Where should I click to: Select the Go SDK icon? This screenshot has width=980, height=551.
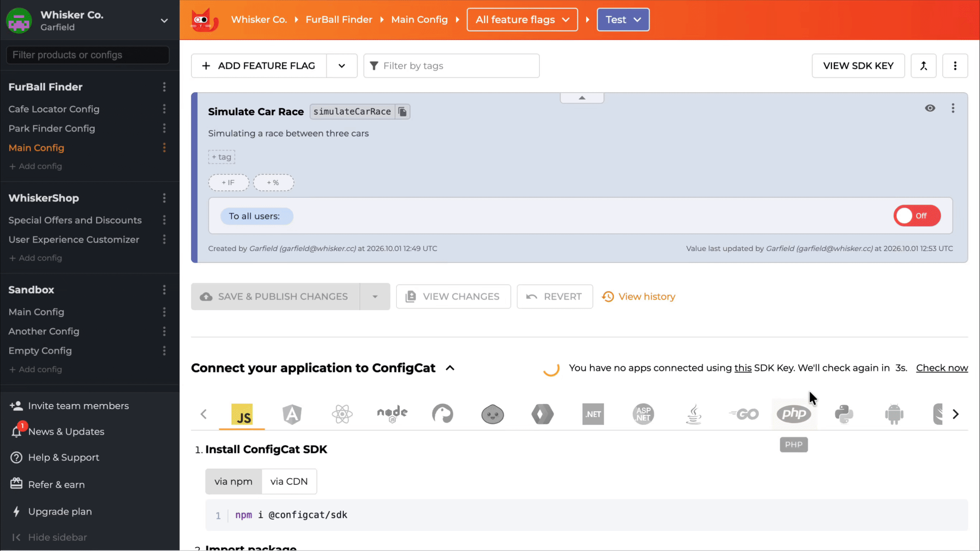coord(744,414)
